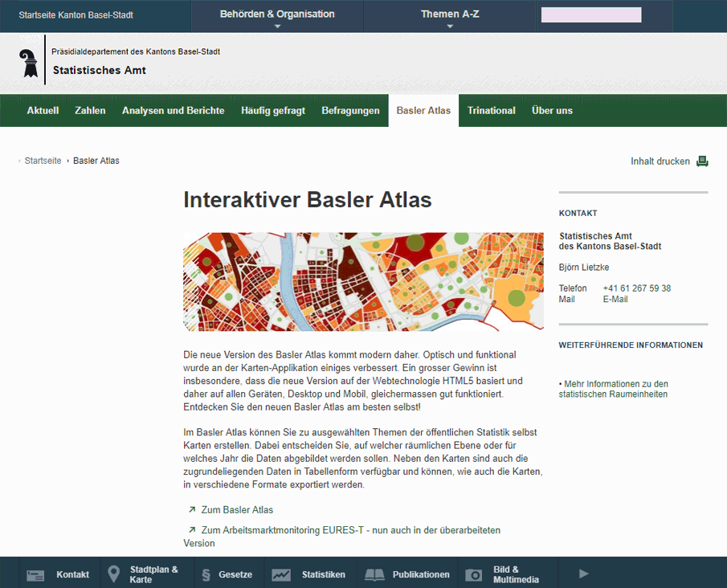Open the Themen A-Z menu
The height and width of the screenshot is (588, 727).
tap(450, 16)
